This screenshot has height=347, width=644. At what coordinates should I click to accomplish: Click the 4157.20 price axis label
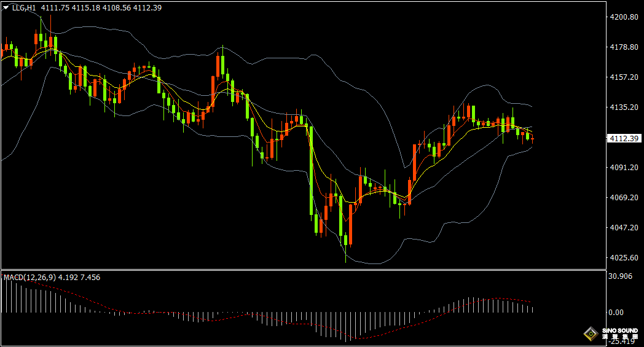tap(624, 77)
